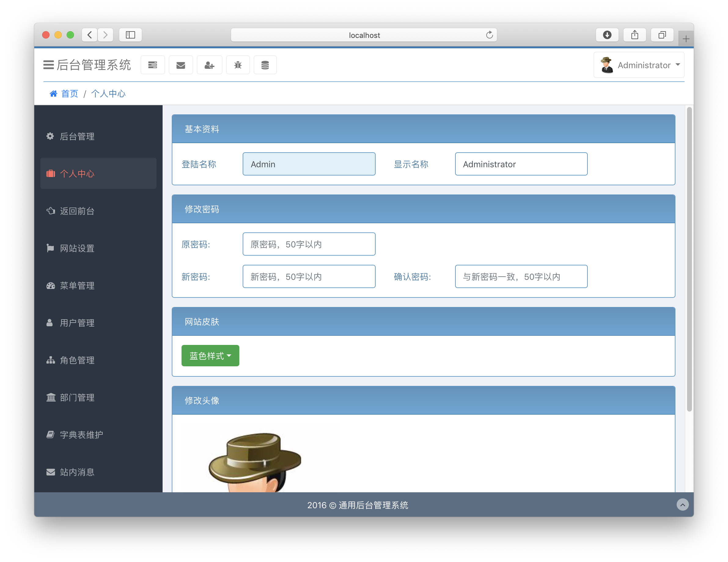Open 部门管理 in the sidebar
Viewport: 728px width, 562px height.
click(98, 397)
